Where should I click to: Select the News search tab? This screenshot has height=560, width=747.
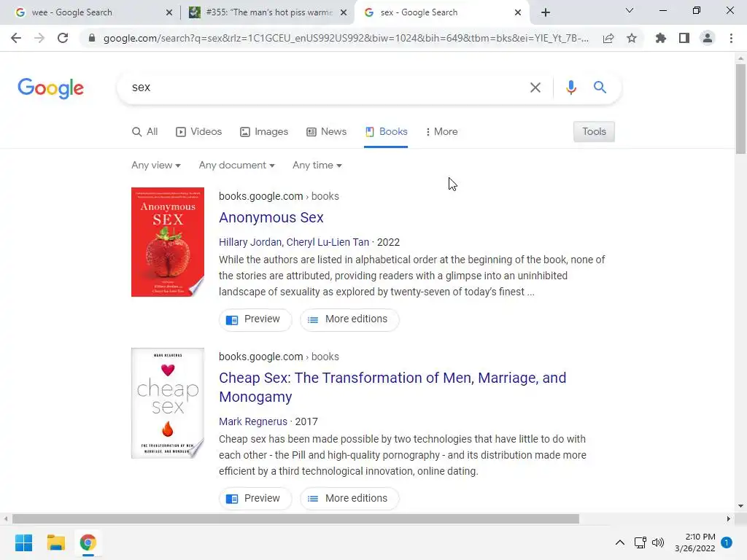click(x=326, y=132)
